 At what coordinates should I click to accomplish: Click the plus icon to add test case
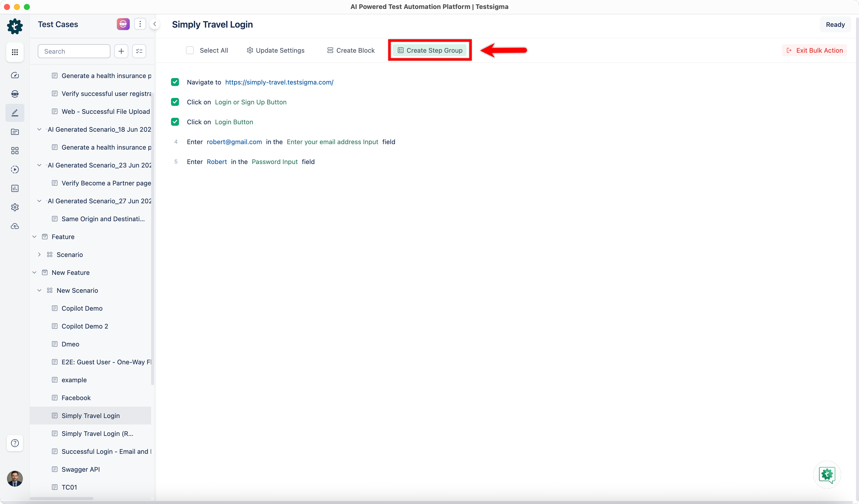pos(121,51)
